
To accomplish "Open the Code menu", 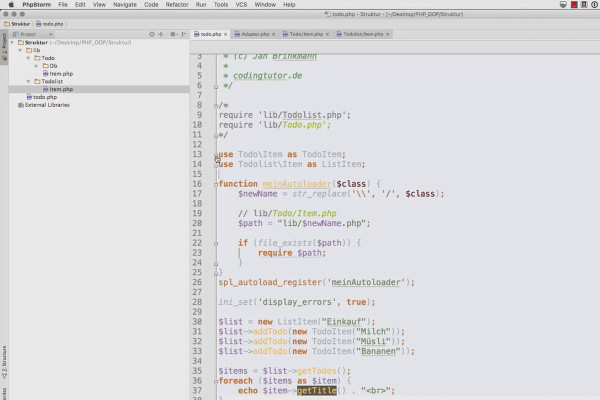I will pyautogui.click(x=151, y=5).
